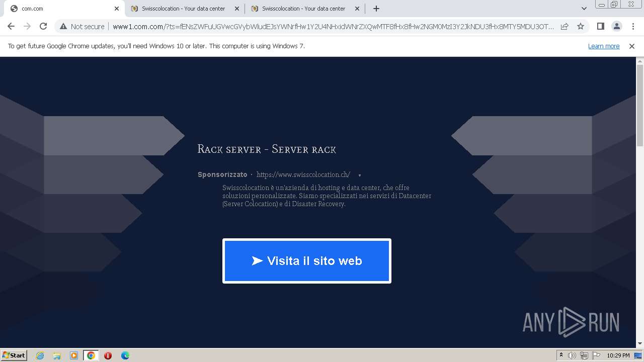
Task: Dismiss the Chrome update notification bar
Action: [632, 46]
